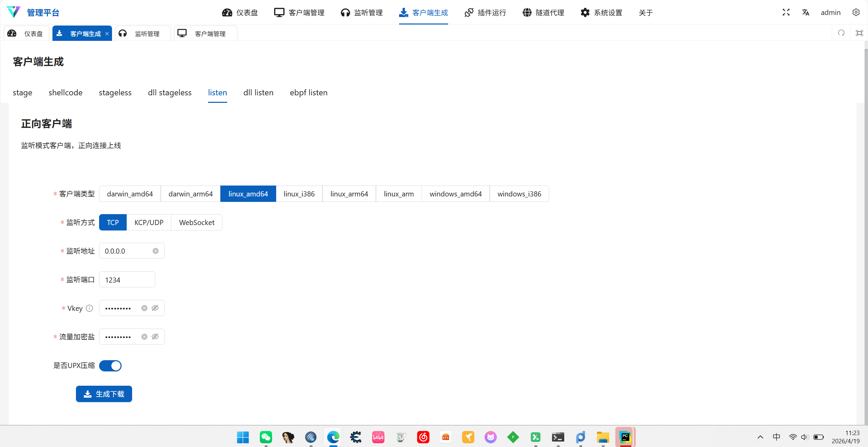Click the Vkey info icon
868x447 pixels.
[89, 308]
